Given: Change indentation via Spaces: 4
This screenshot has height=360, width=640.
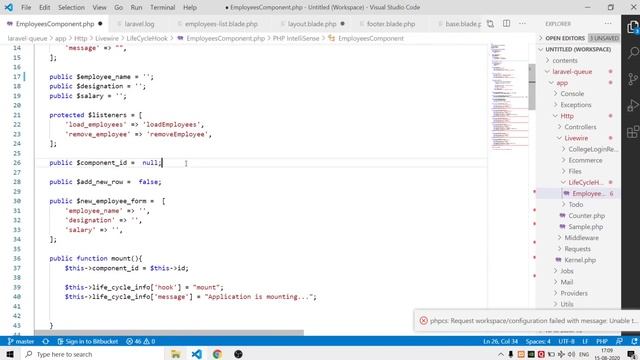Looking at the screenshot, I should click(x=538, y=341).
